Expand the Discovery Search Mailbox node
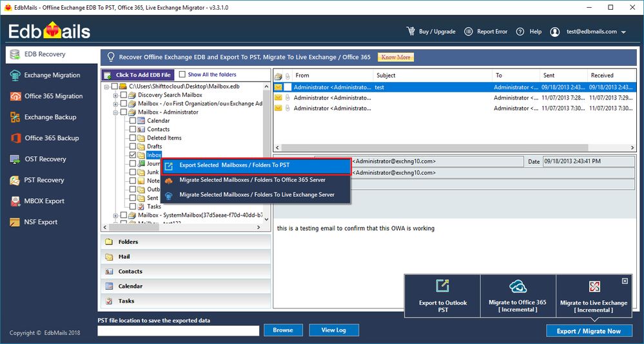644x344 pixels. coord(115,95)
